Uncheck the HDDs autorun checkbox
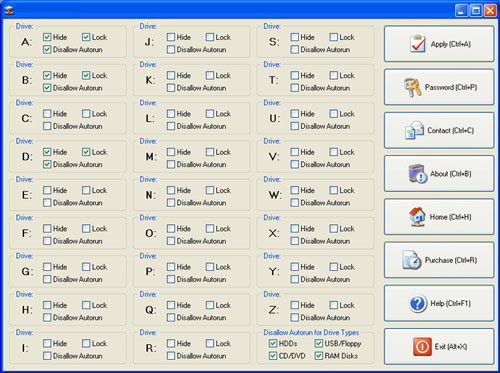The width and height of the screenshot is (500, 373). tap(273, 343)
